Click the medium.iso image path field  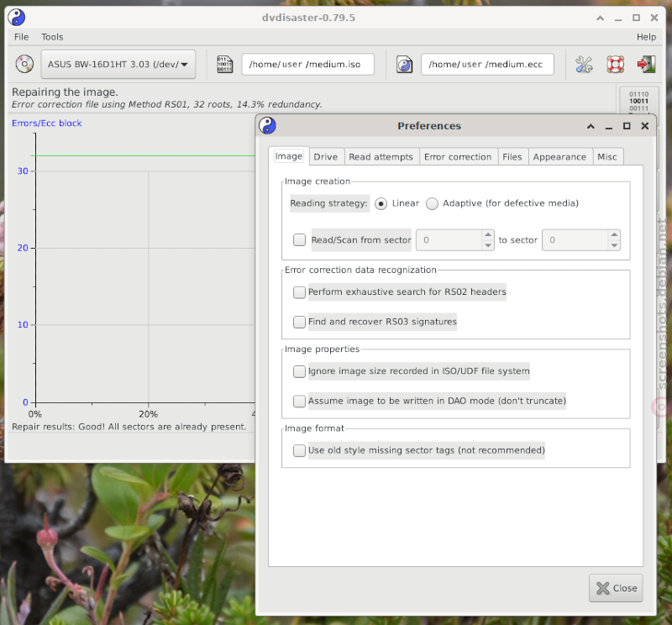307,65
